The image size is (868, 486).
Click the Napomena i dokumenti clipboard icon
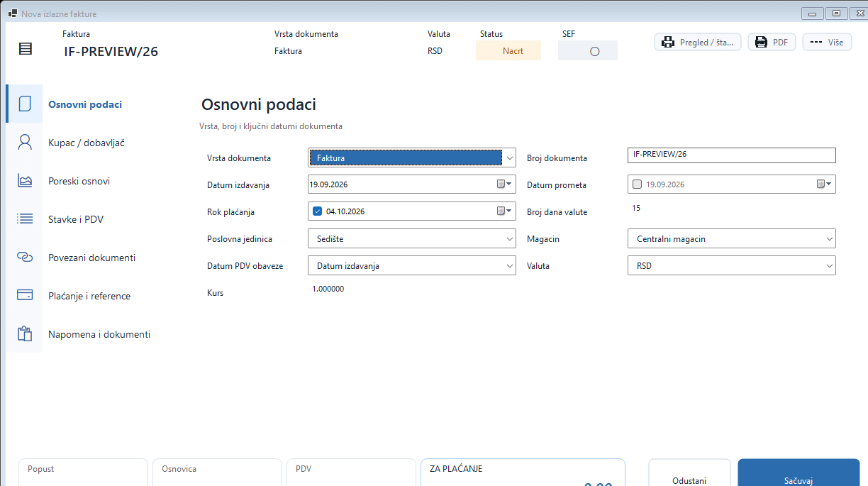click(25, 334)
